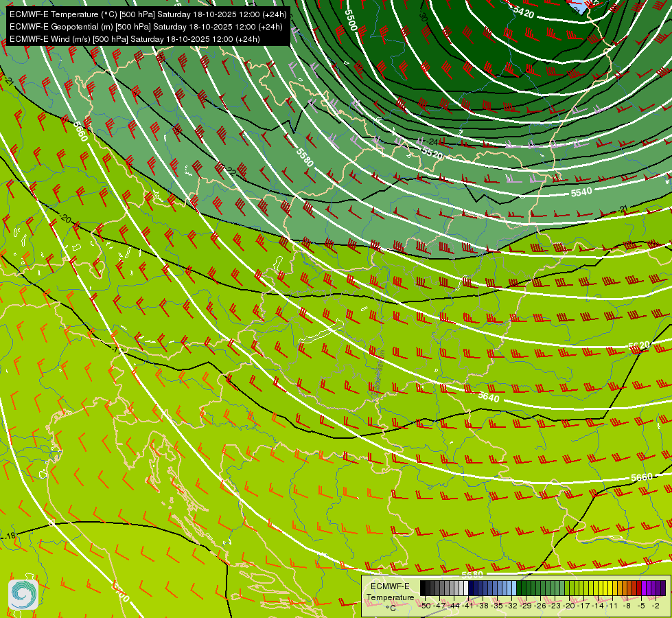
Task: Click the -32 value on legend scale
Action: [511, 606]
